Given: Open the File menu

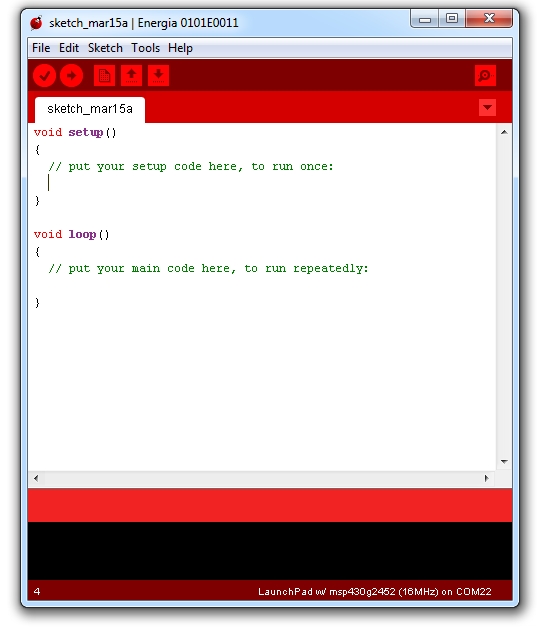Looking at the screenshot, I should (x=41, y=48).
